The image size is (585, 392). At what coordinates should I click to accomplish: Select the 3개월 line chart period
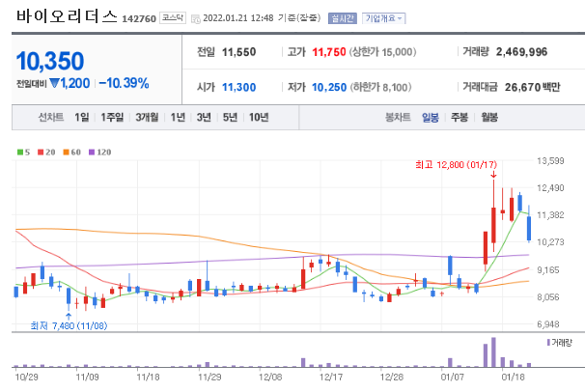point(147,118)
